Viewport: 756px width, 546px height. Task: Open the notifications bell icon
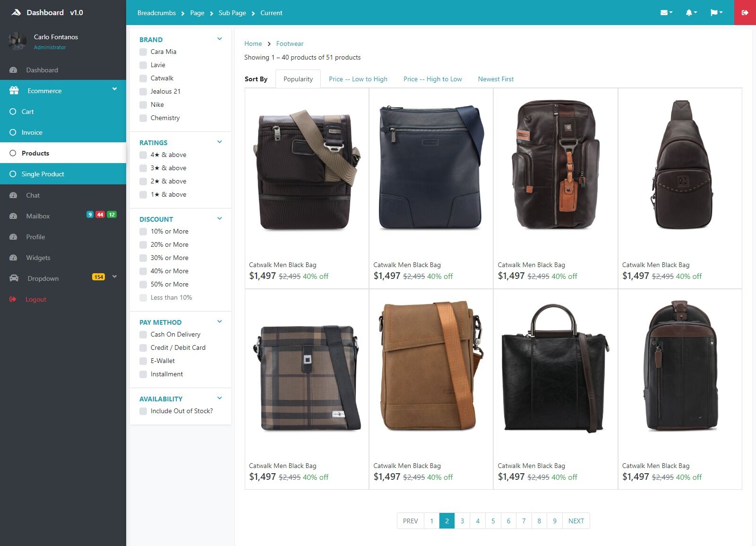(691, 13)
